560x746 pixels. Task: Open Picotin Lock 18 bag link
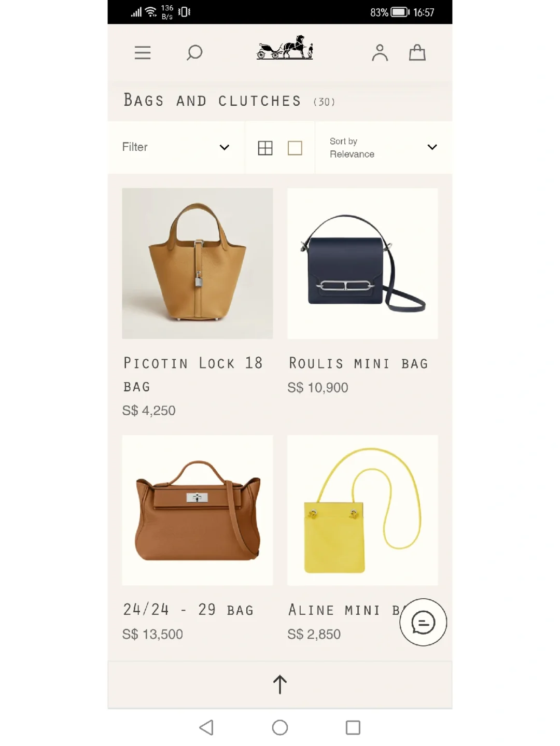193,374
